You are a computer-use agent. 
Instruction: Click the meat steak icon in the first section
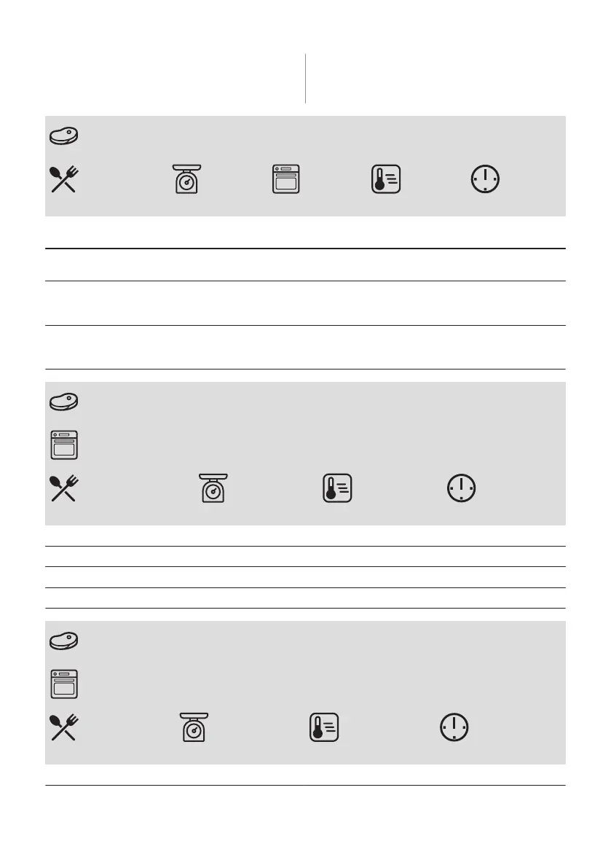click(64, 136)
